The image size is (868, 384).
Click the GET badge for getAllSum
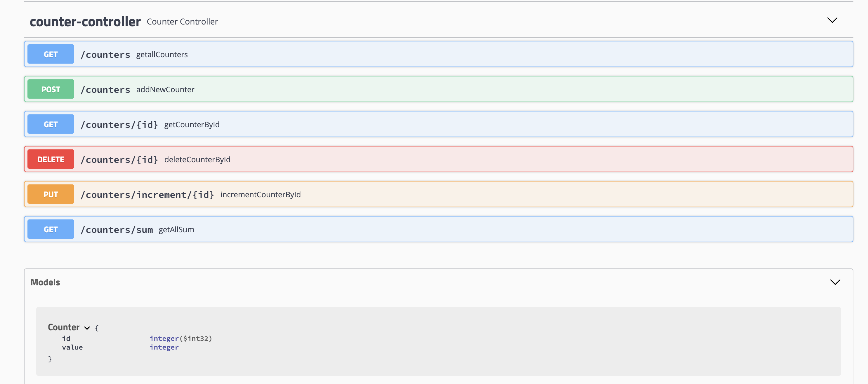coord(51,229)
